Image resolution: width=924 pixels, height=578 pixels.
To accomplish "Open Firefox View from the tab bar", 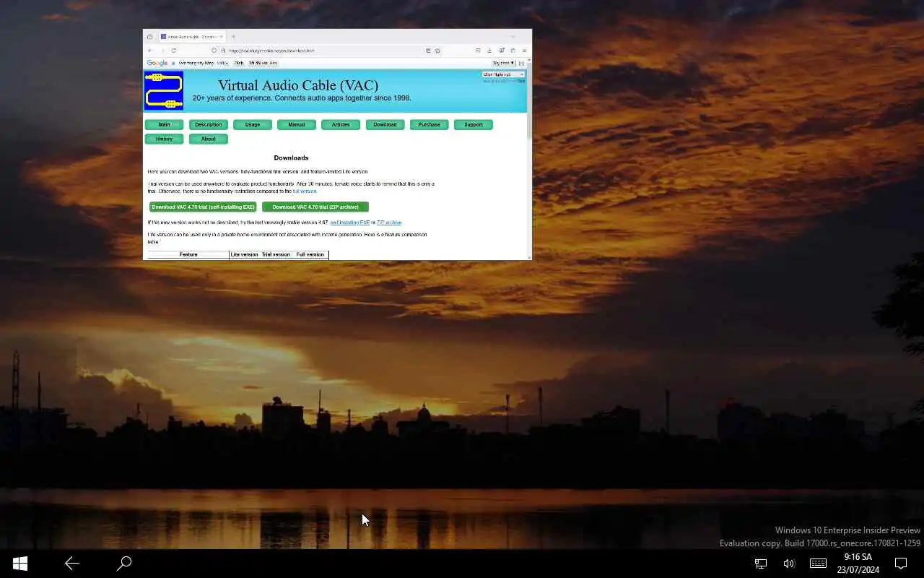I will [x=149, y=36].
